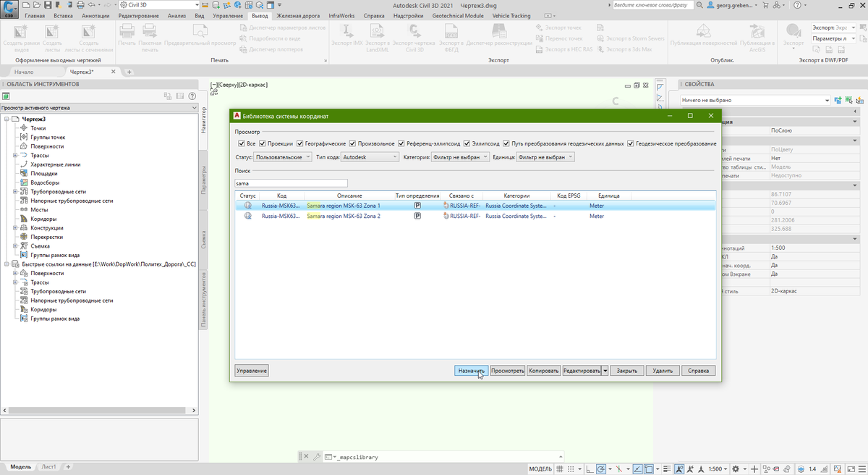Click the Просмотреть button
Image resolution: width=868 pixels, height=475 pixels.
coord(508,371)
